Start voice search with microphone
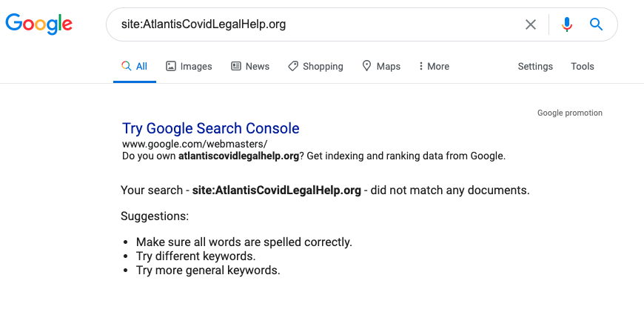This screenshot has width=644, height=315. click(567, 24)
